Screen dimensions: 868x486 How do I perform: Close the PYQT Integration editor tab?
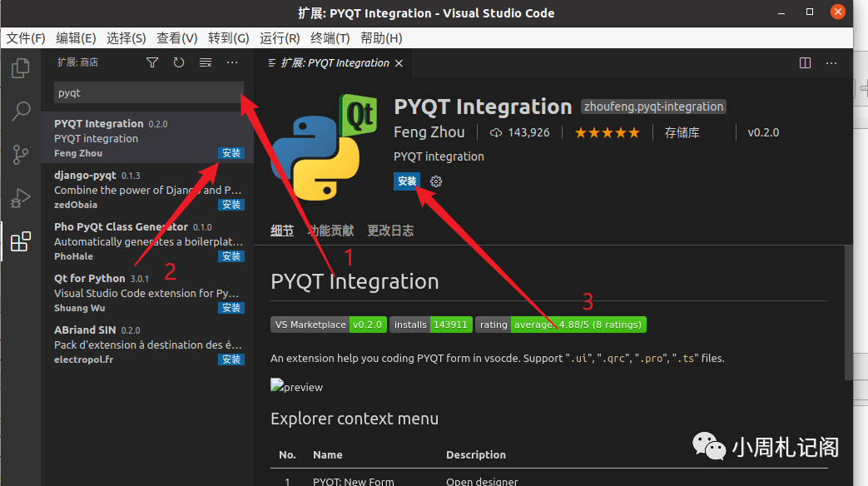click(399, 63)
